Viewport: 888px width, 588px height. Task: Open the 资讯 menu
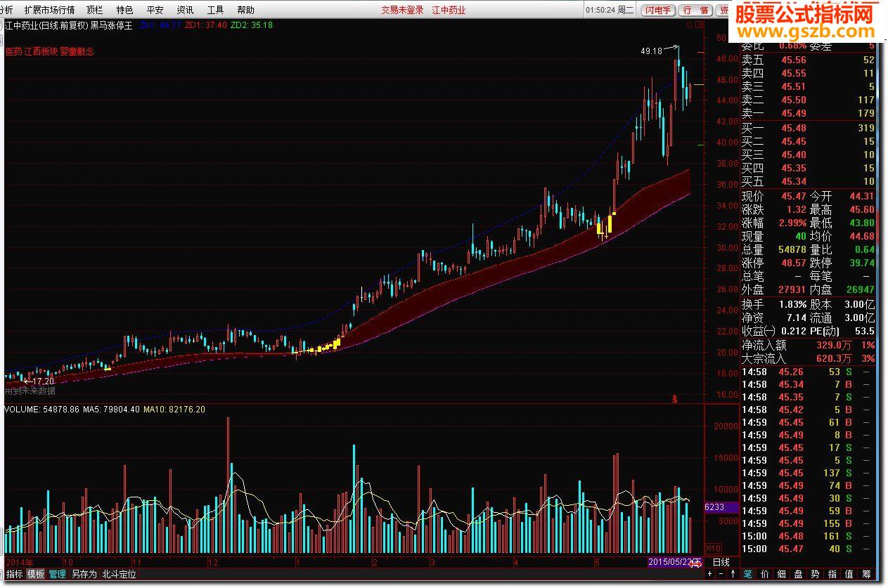click(x=185, y=10)
